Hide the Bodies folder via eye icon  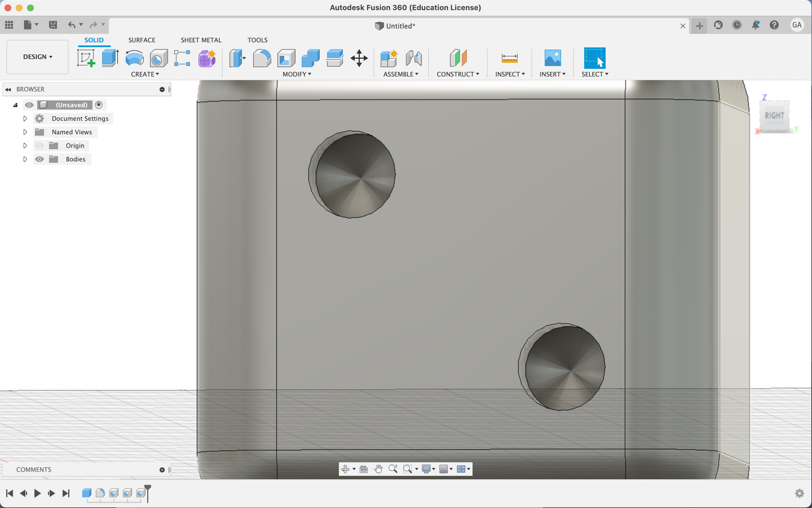[39, 159]
